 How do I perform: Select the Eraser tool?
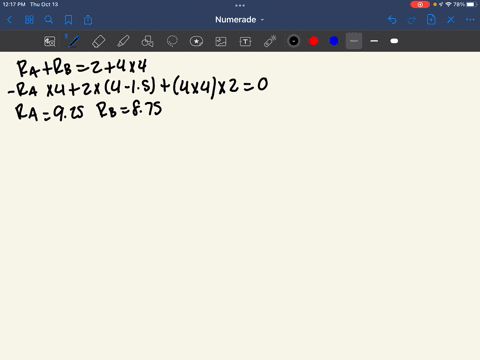click(98, 41)
